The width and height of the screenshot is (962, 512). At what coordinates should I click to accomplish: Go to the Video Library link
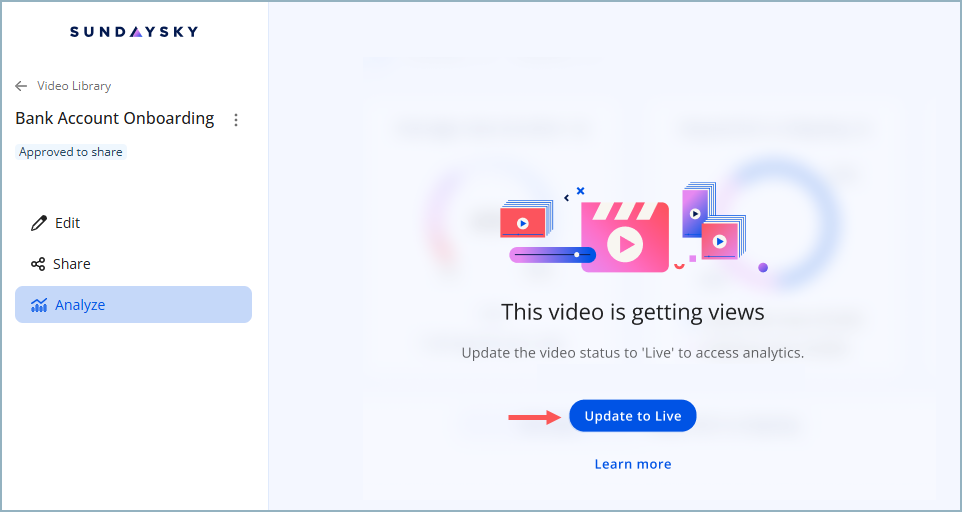(74, 86)
